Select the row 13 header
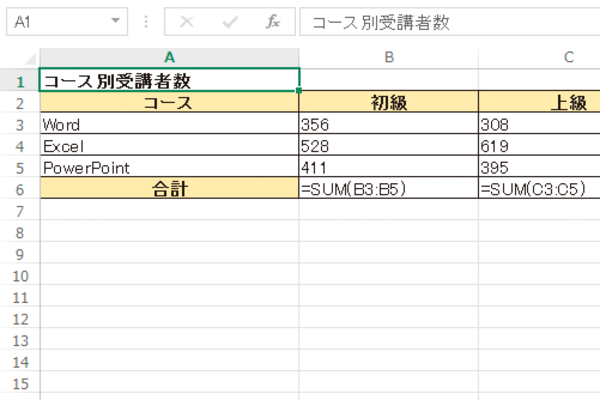This screenshot has width=600, height=400. [20, 340]
